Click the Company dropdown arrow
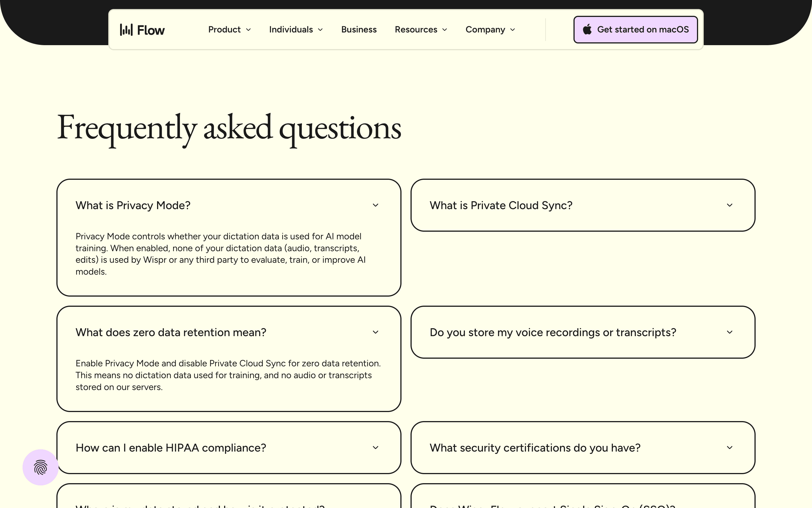 click(512, 30)
